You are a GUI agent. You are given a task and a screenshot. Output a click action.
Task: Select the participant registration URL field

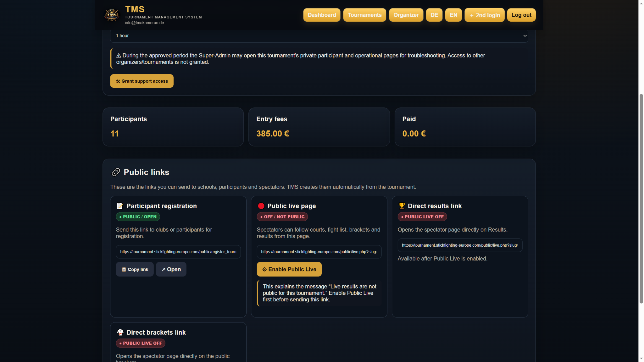pyautogui.click(x=178, y=252)
